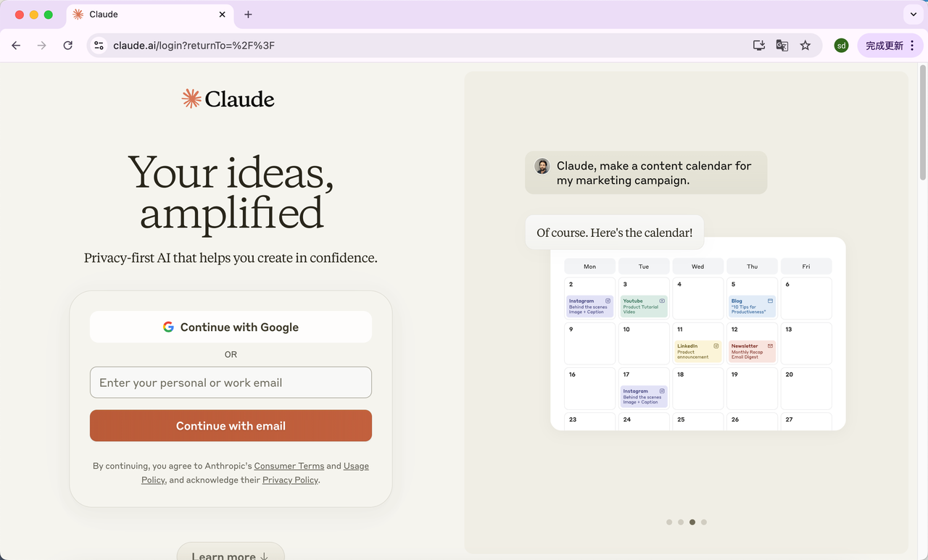Click the Continue with Google button
Image resolution: width=928 pixels, height=560 pixels.
pyautogui.click(x=231, y=327)
